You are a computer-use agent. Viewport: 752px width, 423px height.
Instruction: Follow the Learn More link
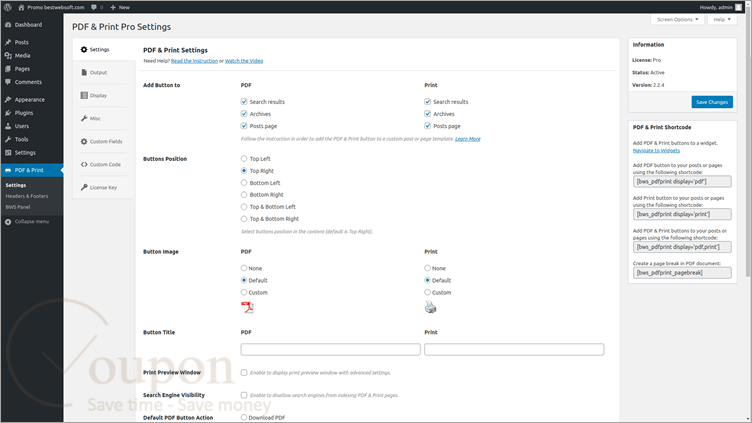pos(468,139)
